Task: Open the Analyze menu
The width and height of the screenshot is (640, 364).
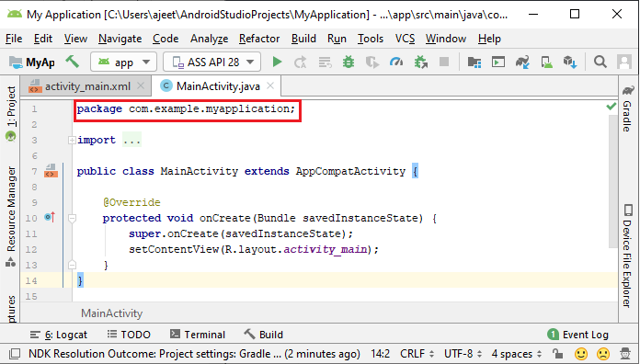Action: (209, 39)
